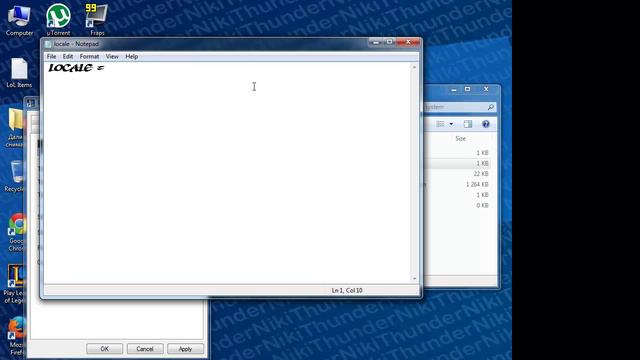Image resolution: width=640 pixels, height=360 pixels.
Task: Select the LoL Items file icon
Action: click(19, 73)
